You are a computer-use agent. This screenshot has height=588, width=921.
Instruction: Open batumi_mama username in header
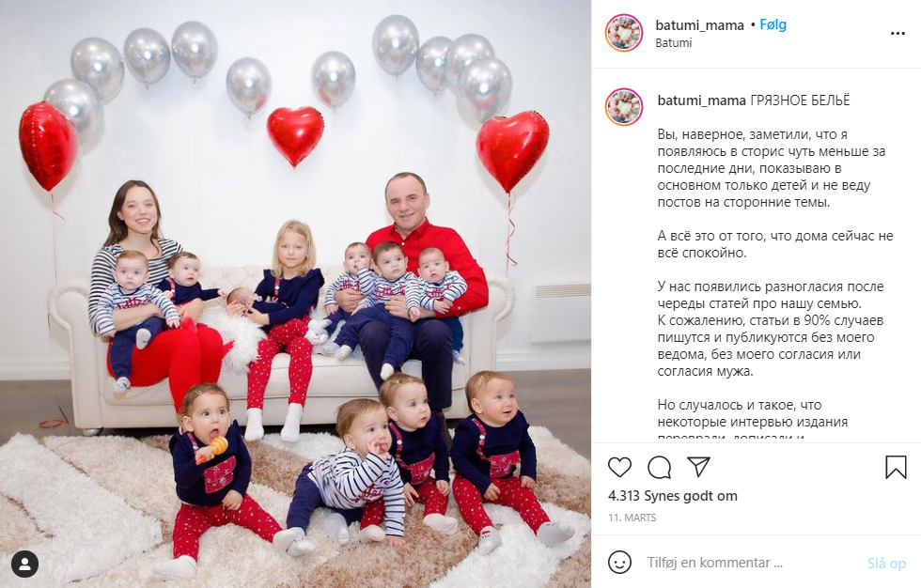pos(699,25)
